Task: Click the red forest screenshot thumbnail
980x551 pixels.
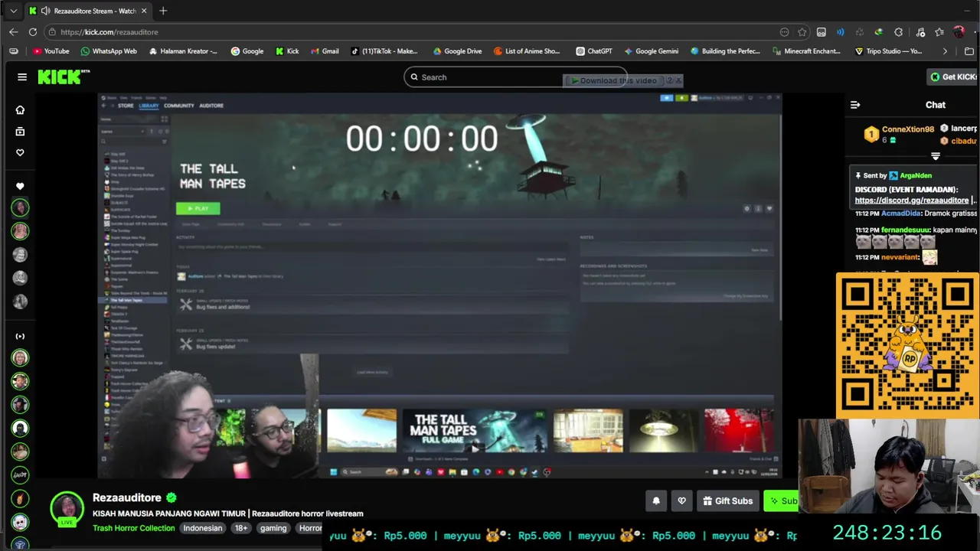Action: click(x=739, y=431)
